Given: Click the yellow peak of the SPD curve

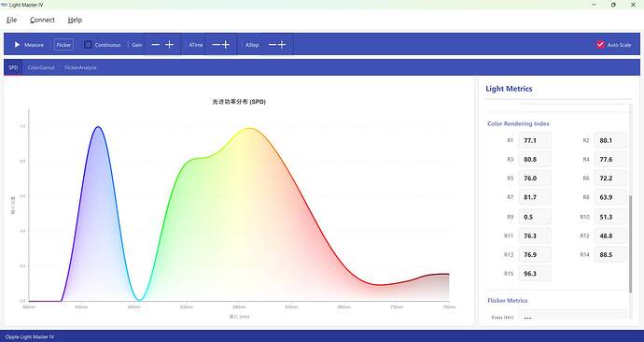Looking at the screenshot, I should click(x=249, y=129).
